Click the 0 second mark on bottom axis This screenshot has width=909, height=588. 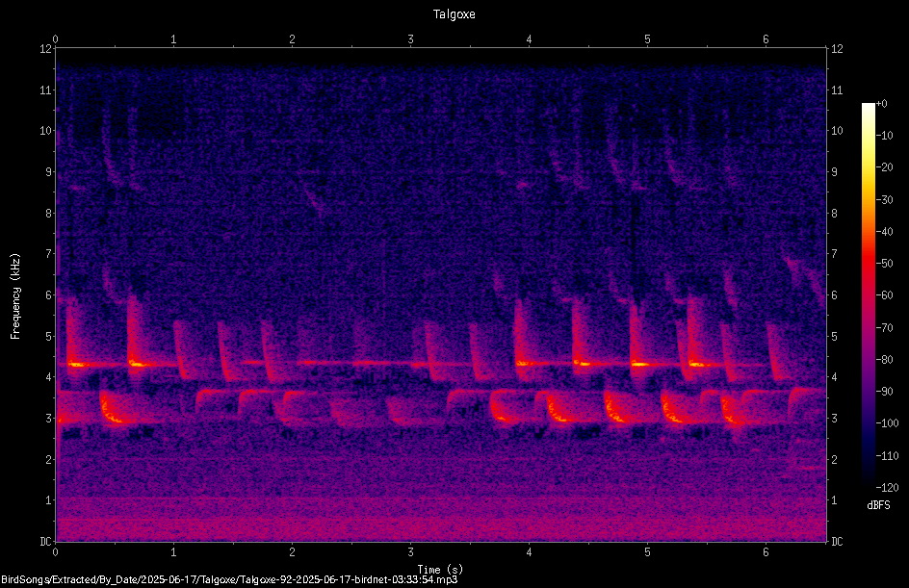coord(55,552)
